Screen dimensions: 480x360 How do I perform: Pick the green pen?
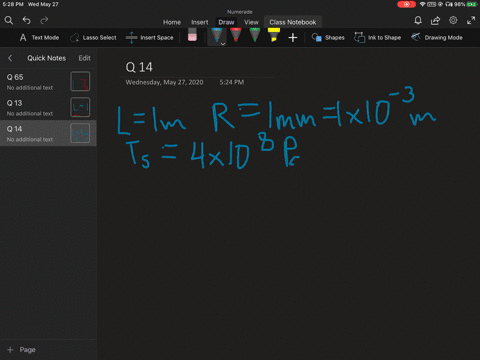click(255, 35)
